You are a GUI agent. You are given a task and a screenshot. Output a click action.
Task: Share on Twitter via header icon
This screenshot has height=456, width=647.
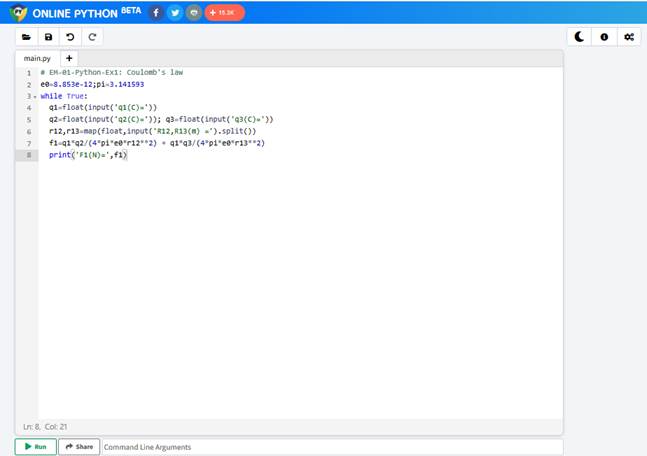[x=175, y=13]
